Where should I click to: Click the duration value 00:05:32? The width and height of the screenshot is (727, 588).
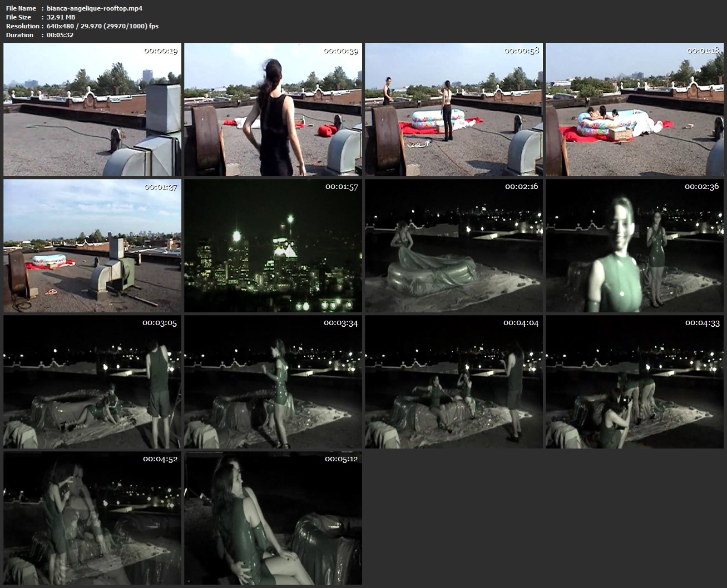click(x=60, y=35)
